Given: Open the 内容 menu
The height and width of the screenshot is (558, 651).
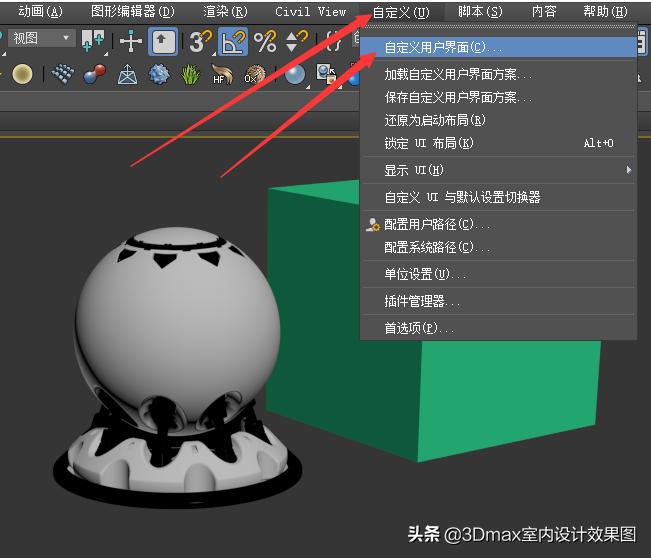Looking at the screenshot, I should (544, 12).
